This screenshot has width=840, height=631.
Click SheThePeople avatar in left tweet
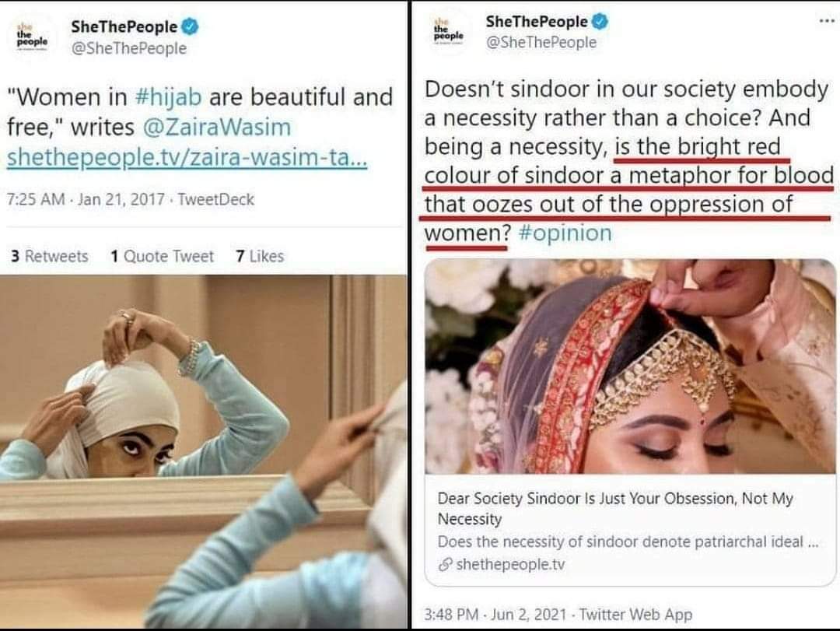click(32, 37)
